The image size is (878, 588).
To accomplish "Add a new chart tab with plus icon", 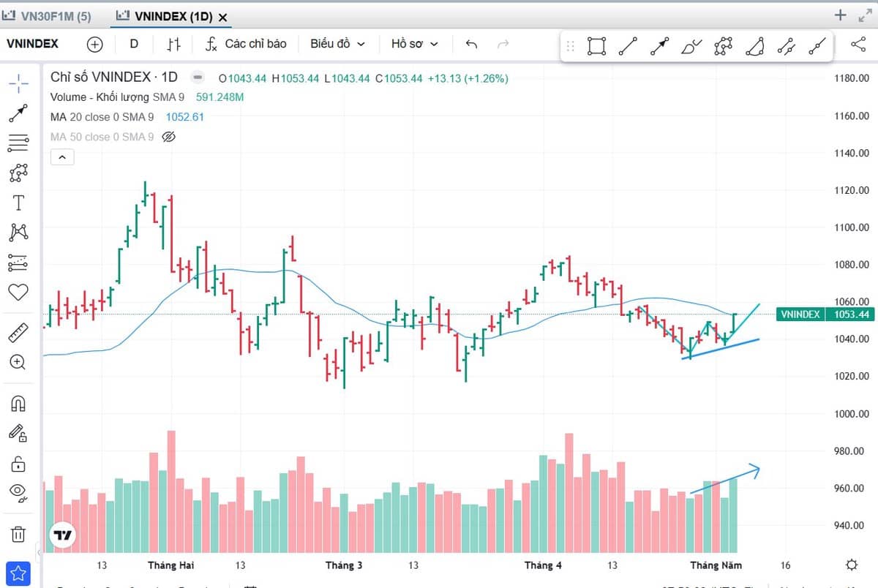I will (x=840, y=15).
